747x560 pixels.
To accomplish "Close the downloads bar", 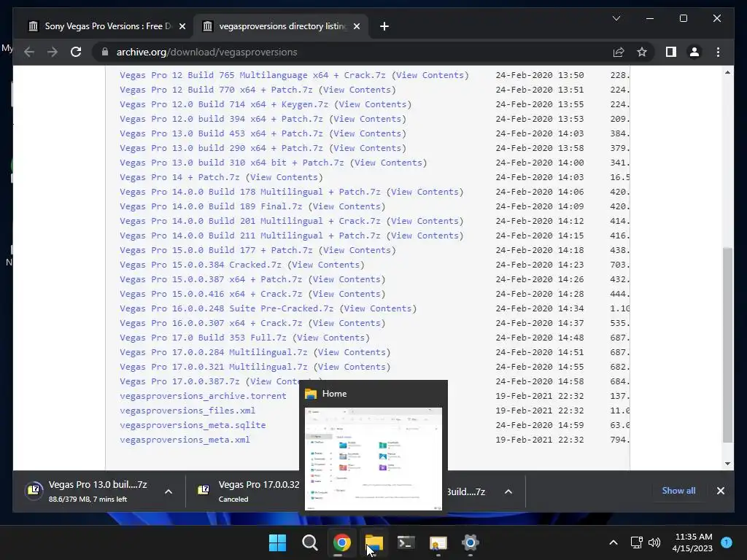I will [x=720, y=491].
